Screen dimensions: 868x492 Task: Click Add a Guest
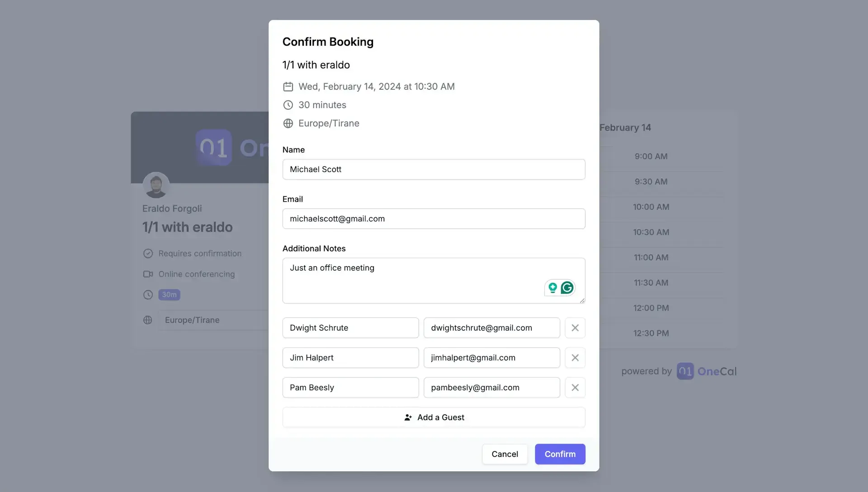pos(434,417)
